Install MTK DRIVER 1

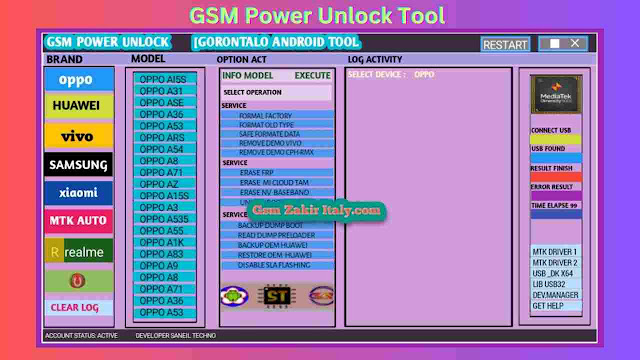[x=556, y=252]
